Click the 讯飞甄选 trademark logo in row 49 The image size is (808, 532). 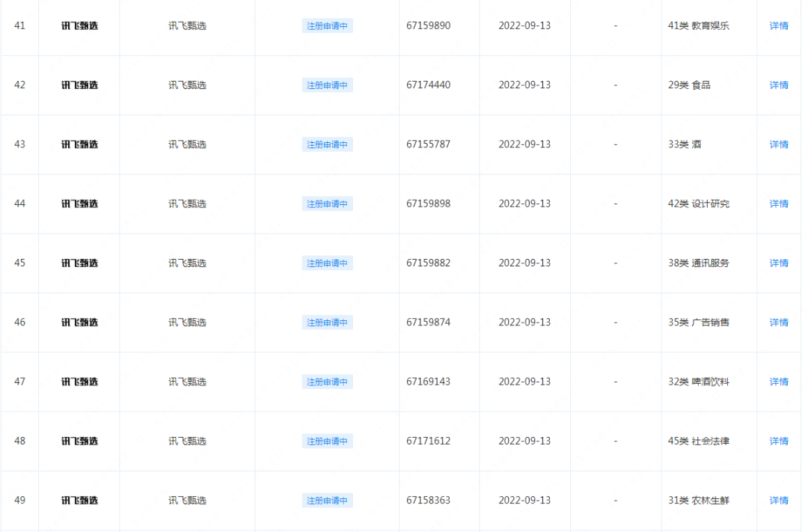79,500
